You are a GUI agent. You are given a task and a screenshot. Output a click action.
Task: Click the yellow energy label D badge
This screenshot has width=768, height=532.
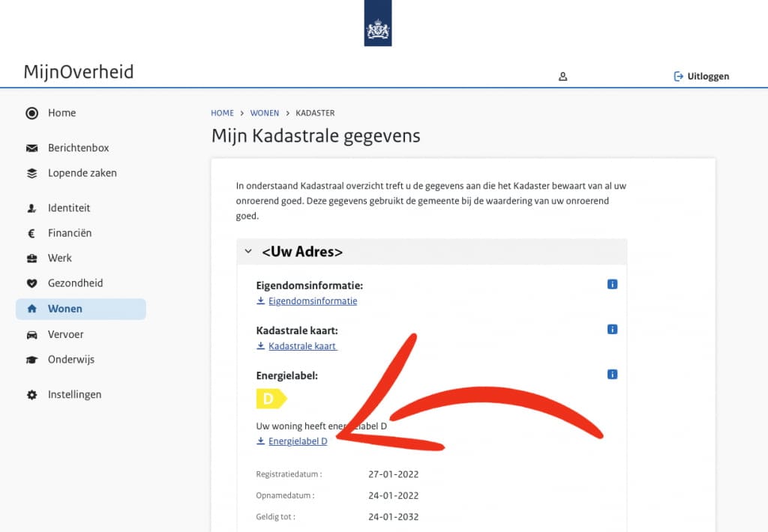272,399
